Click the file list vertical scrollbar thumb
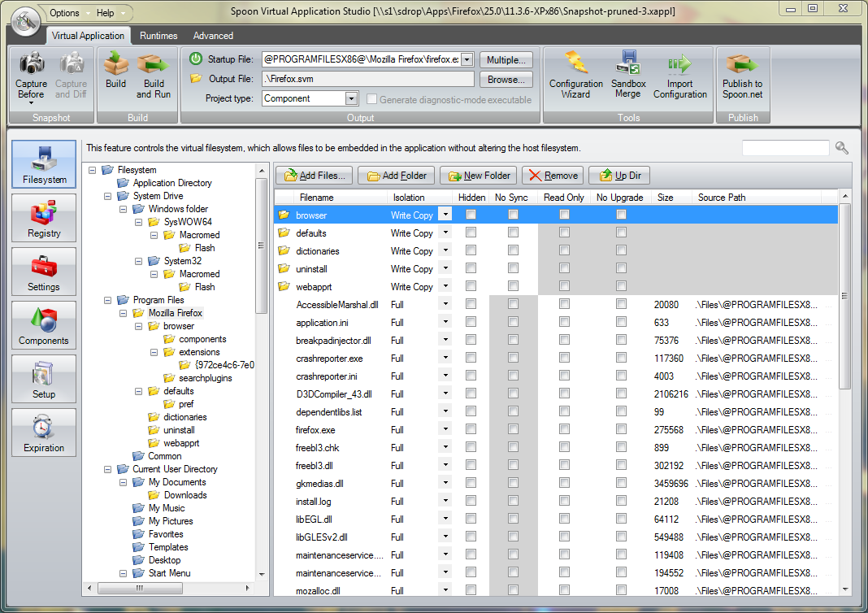The height and width of the screenshot is (613, 868). point(844,296)
